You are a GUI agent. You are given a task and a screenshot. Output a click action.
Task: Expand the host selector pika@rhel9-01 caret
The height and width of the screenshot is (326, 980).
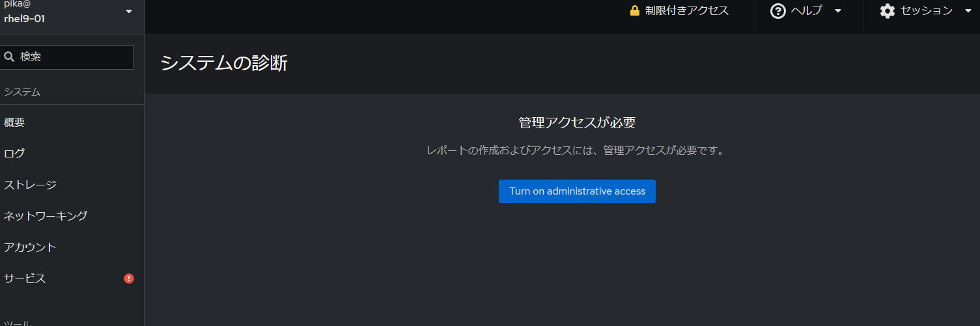click(128, 11)
